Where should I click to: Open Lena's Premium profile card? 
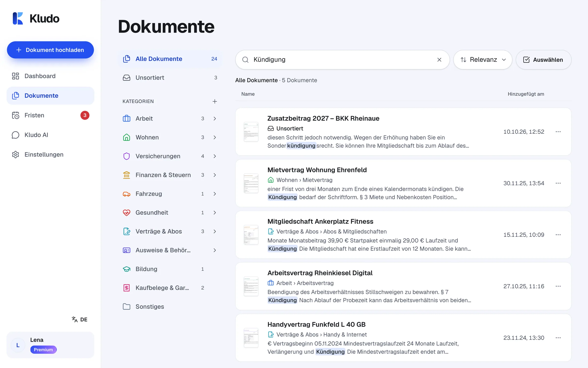point(50,345)
